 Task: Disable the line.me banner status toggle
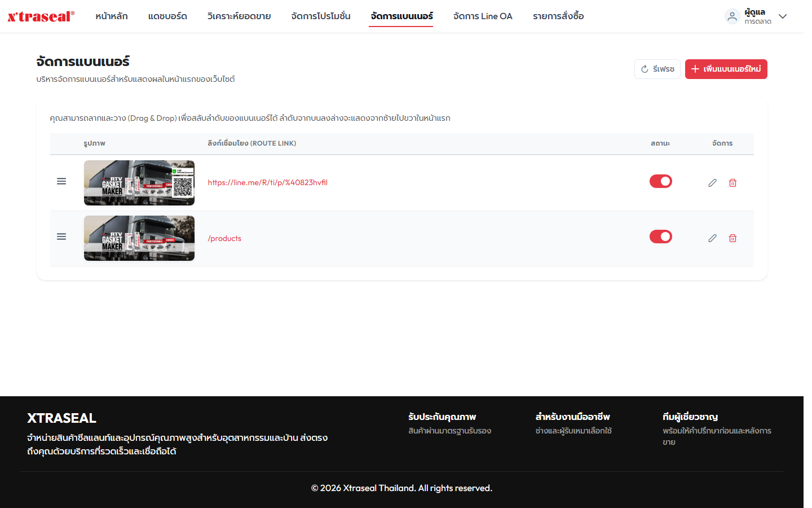[x=660, y=181]
